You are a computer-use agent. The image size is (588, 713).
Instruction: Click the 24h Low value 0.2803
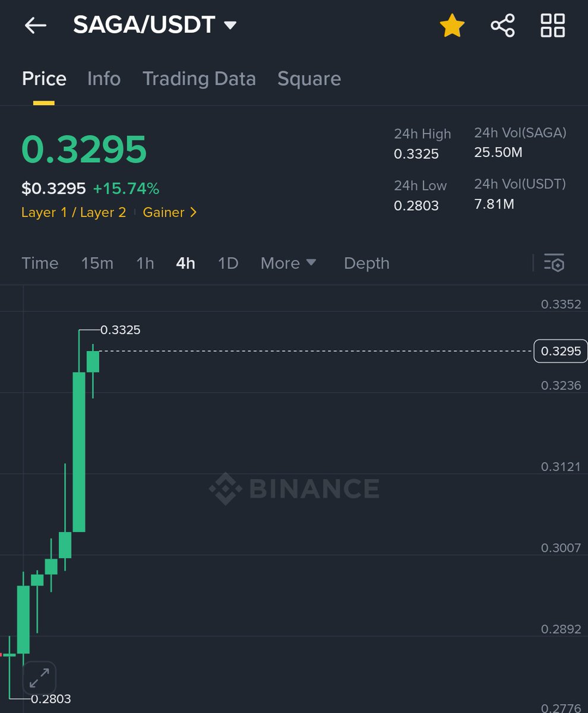[416, 206]
